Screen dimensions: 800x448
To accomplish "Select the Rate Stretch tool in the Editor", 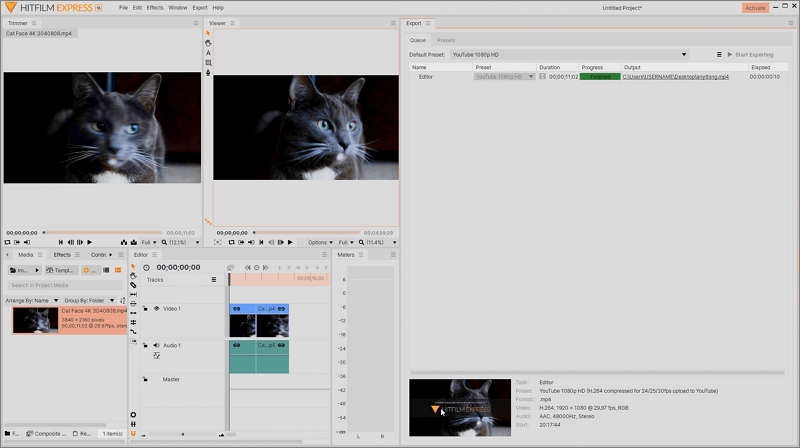I will tap(133, 332).
